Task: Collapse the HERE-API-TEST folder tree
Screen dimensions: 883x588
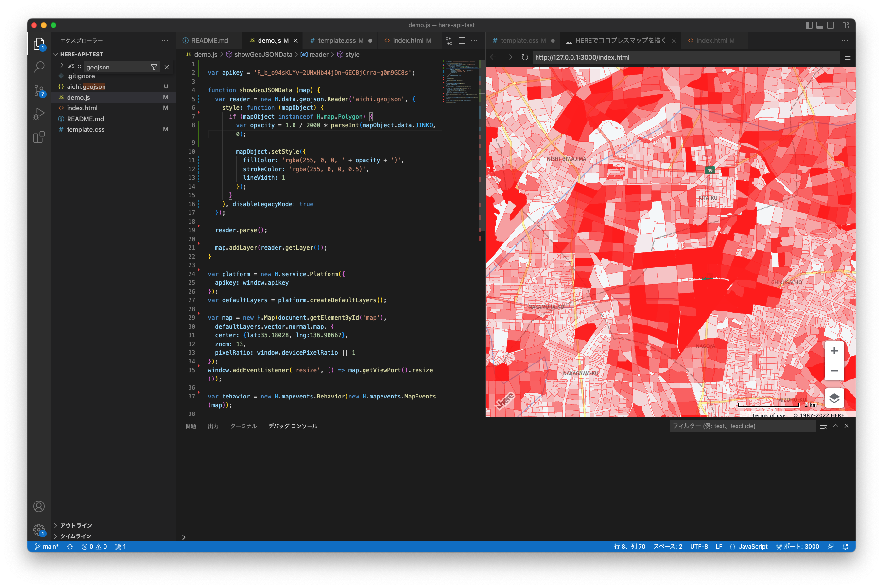Action: tap(81, 54)
